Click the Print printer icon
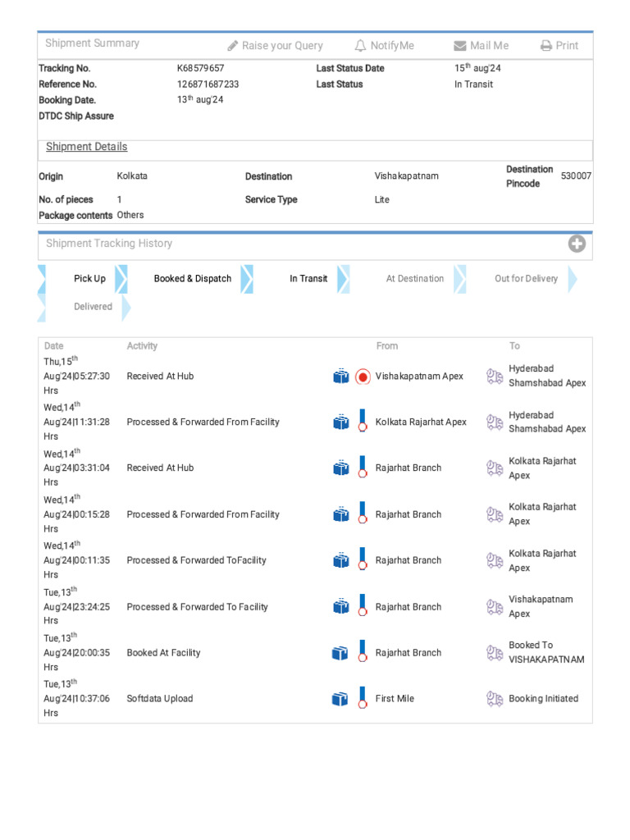Viewport: 630px width, 840px height. 546,46
